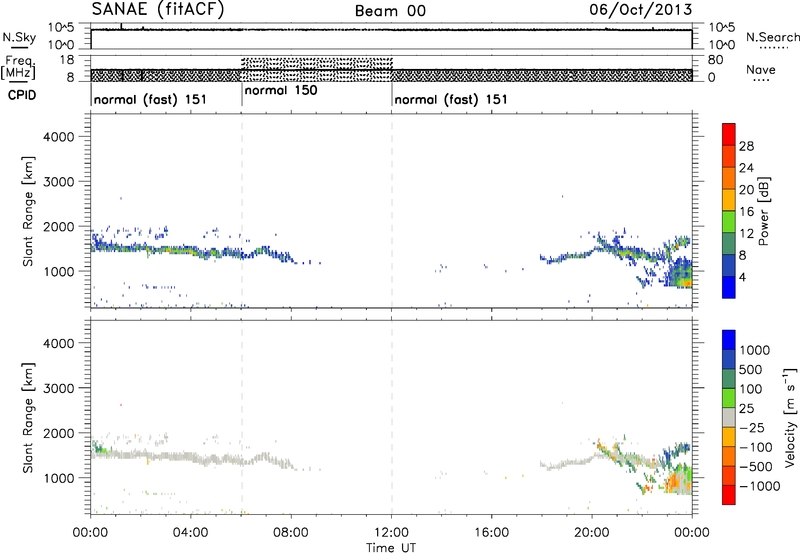Click the left 10^5 tick on the N.Sky axis
Viewport: 800px width, 554px height.
pos(61,28)
